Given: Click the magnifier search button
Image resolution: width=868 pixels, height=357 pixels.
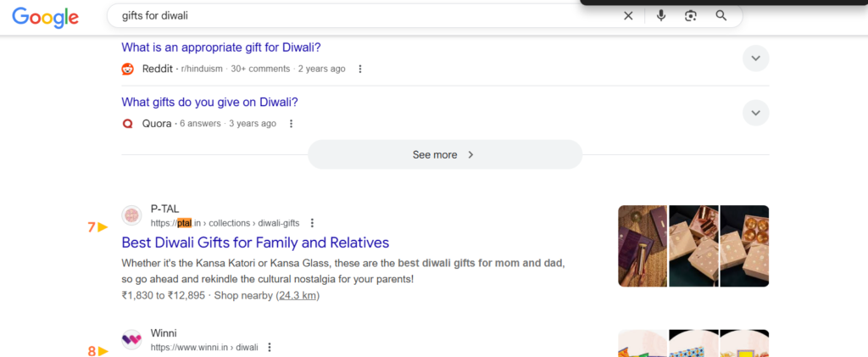Looking at the screenshot, I should [721, 15].
